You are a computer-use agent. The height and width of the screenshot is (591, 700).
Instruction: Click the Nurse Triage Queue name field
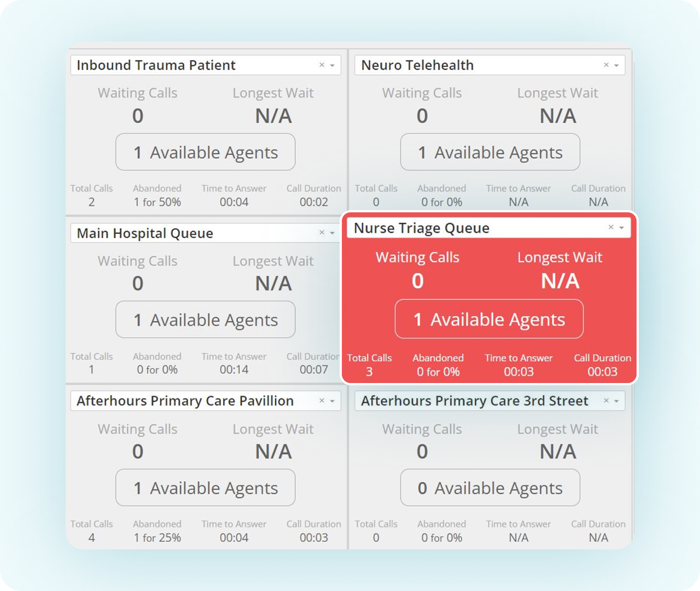tap(489, 228)
